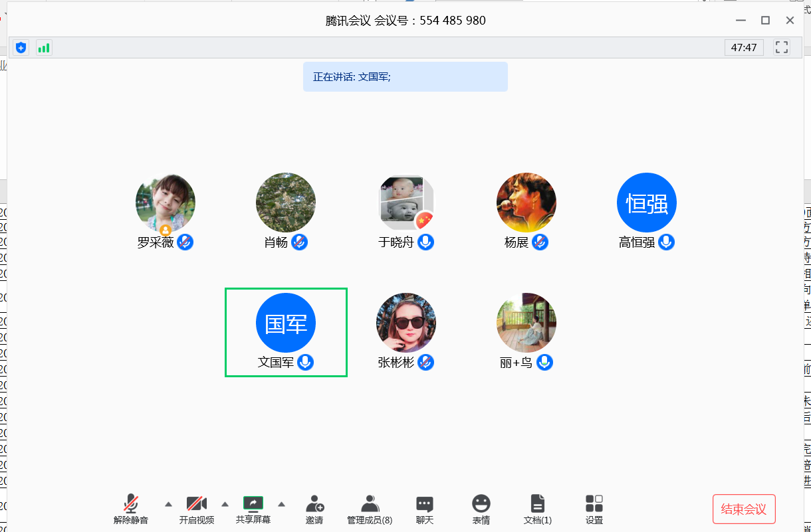Click the 正在讲话: 文国军 speaker banner

point(405,77)
